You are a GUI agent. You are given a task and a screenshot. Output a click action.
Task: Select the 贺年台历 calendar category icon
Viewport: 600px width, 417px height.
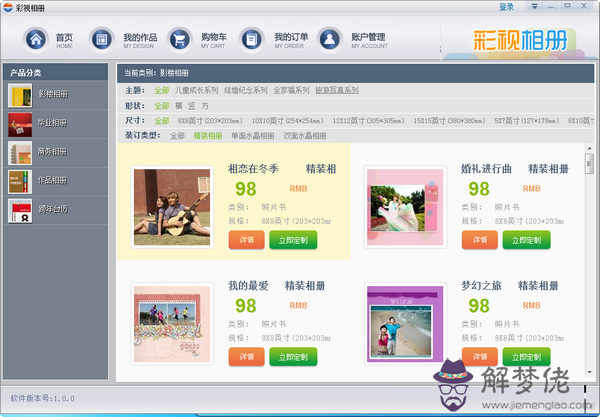tap(20, 211)
